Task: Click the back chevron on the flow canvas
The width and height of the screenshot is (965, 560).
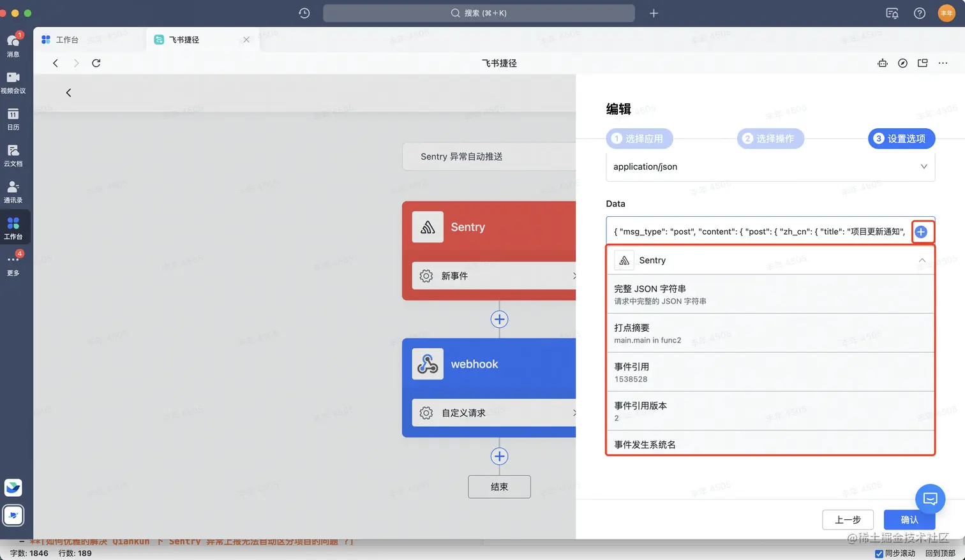Action: click(x=69, y=92)
